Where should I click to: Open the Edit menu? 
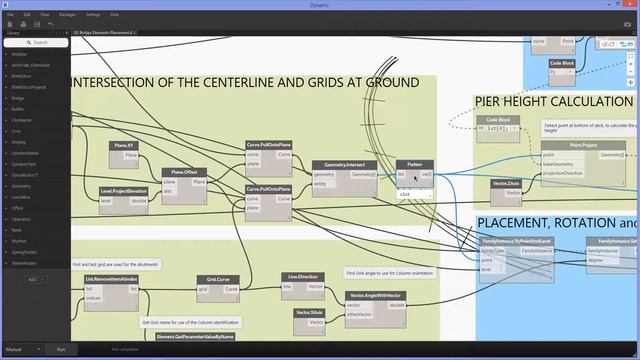(27, 15)
